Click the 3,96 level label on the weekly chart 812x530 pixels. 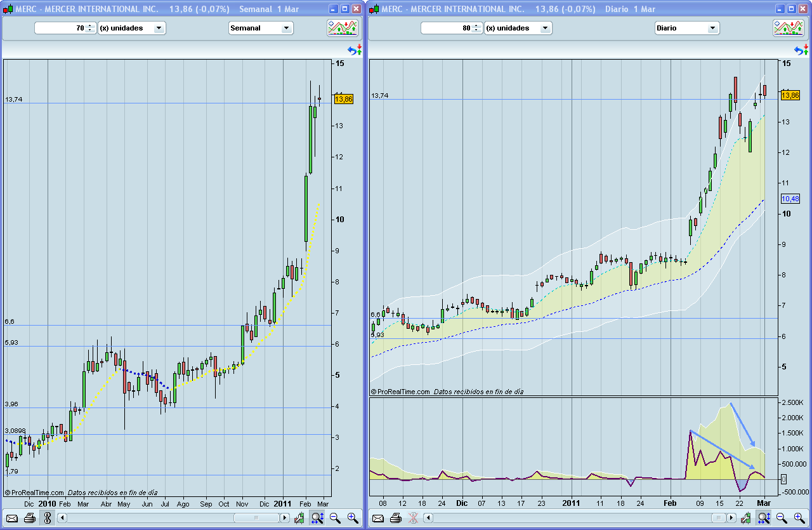(11, 404)
